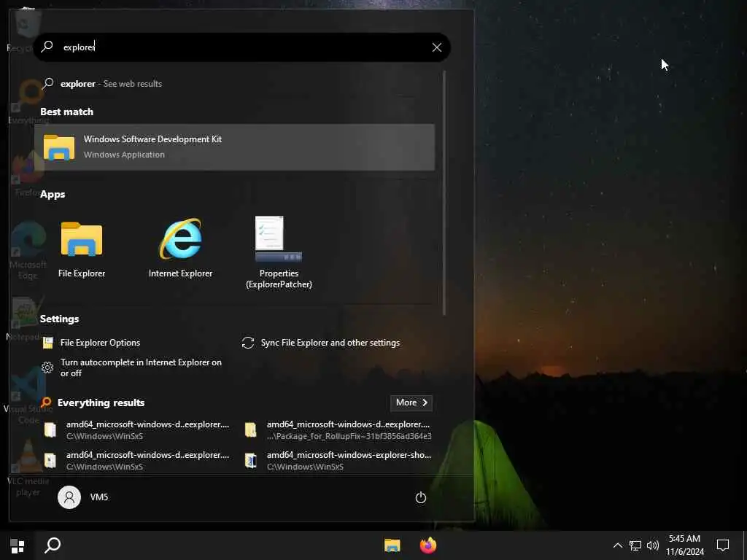
Task: Open the Action Center notification icon
Action: coord(723,545)
